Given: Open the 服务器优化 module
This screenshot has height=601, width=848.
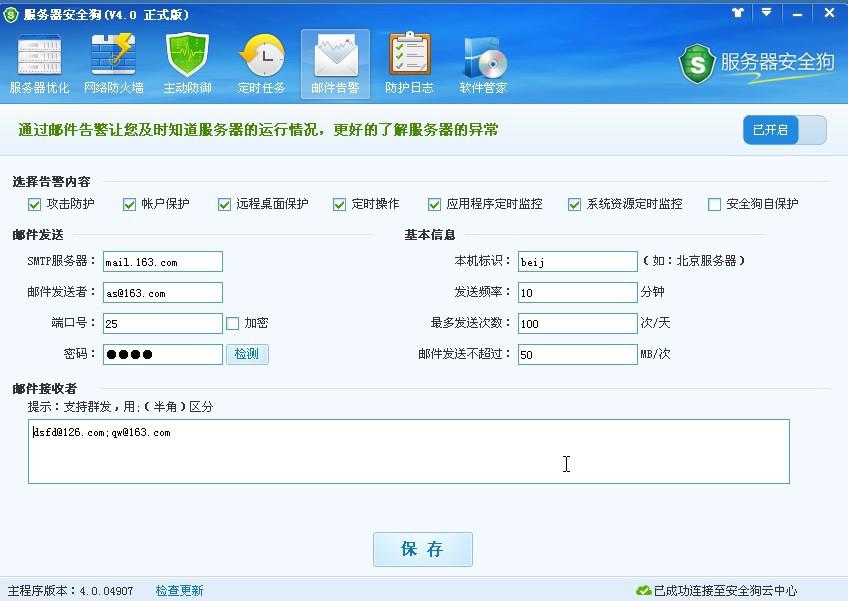Looking at the screenshot, I should [x=40, y=62].
